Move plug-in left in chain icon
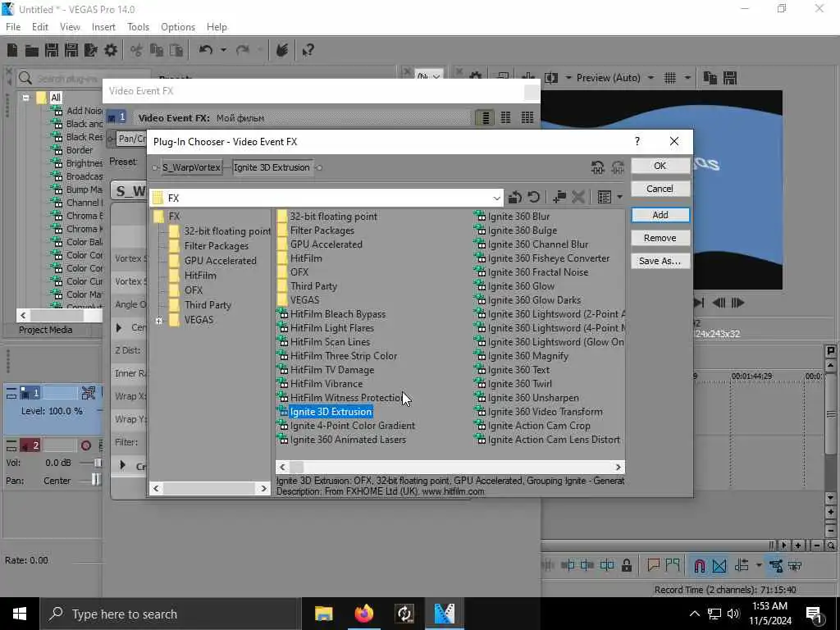 point(598,167)
